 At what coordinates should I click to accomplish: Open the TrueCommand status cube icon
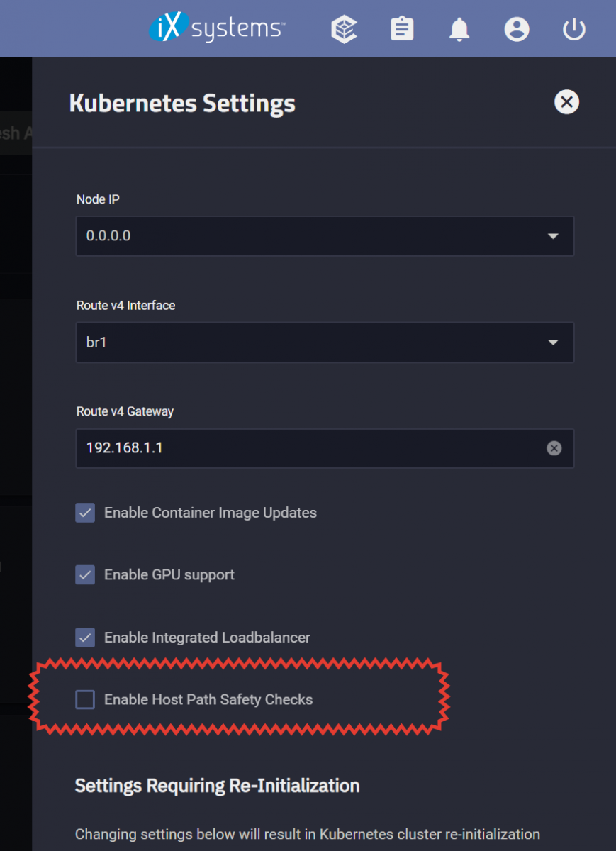[x=345, y=29]
